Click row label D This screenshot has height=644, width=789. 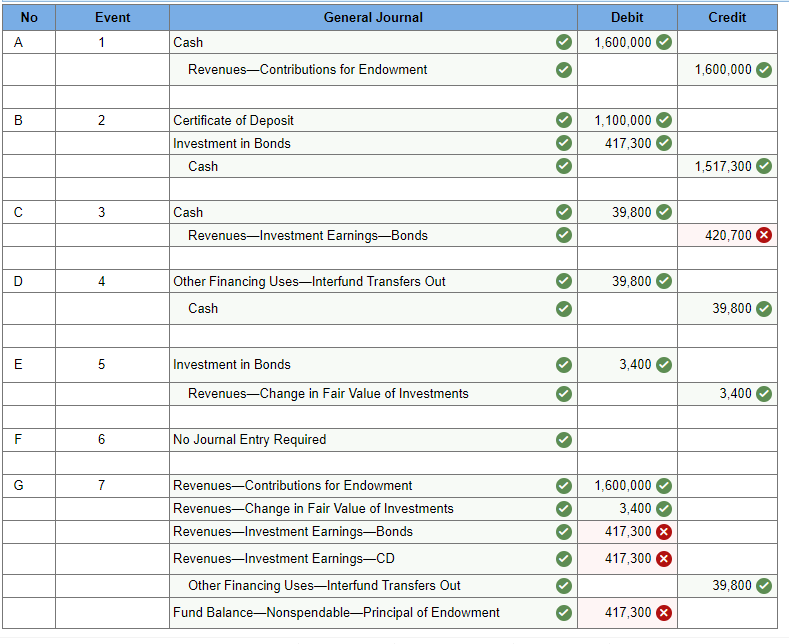tap(18, 281)
